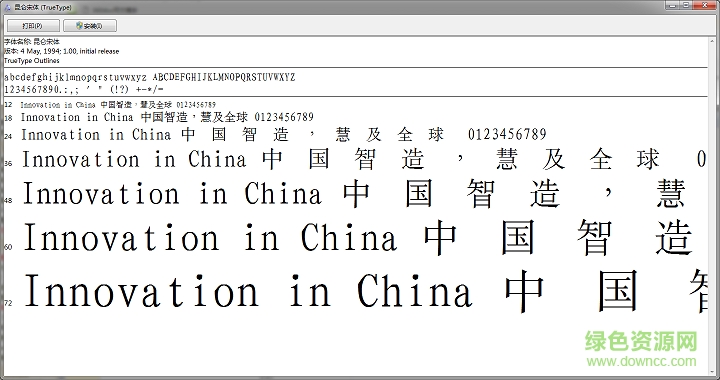Click the '72' point size label
Image resolution: width=720 pixels, height=380 pixels.
8,303
